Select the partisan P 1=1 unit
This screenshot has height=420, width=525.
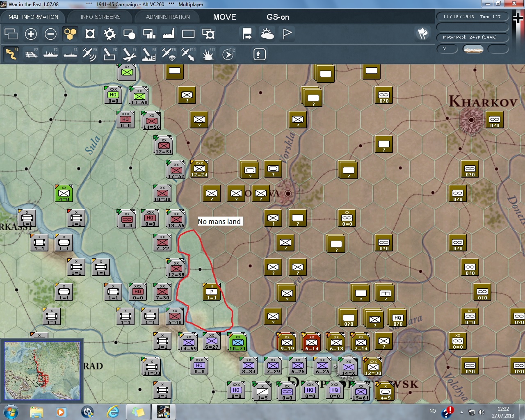click(212, 292)
